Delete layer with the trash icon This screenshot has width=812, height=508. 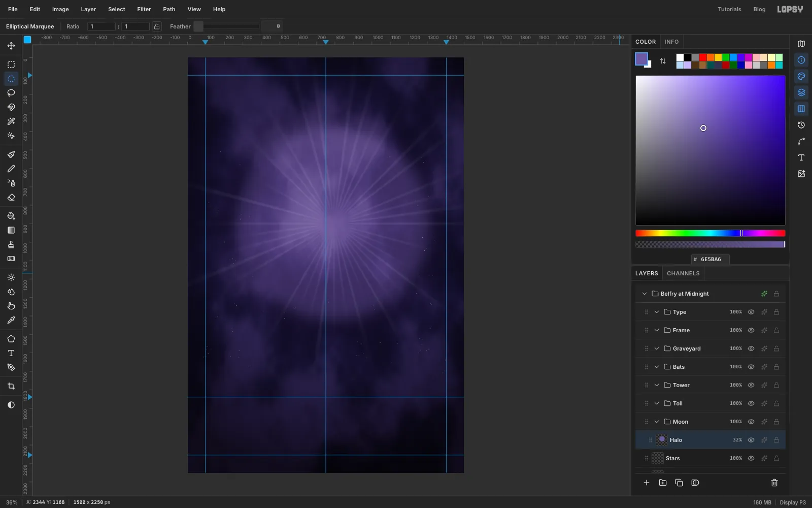[x=774, y=483]
